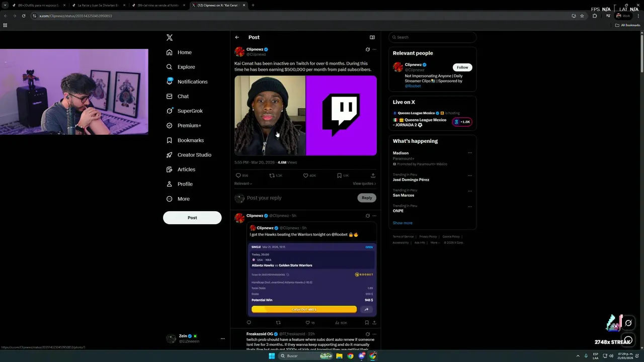
Task: Open File Explorer from taskbar
Action: click(x=340, y=356)
